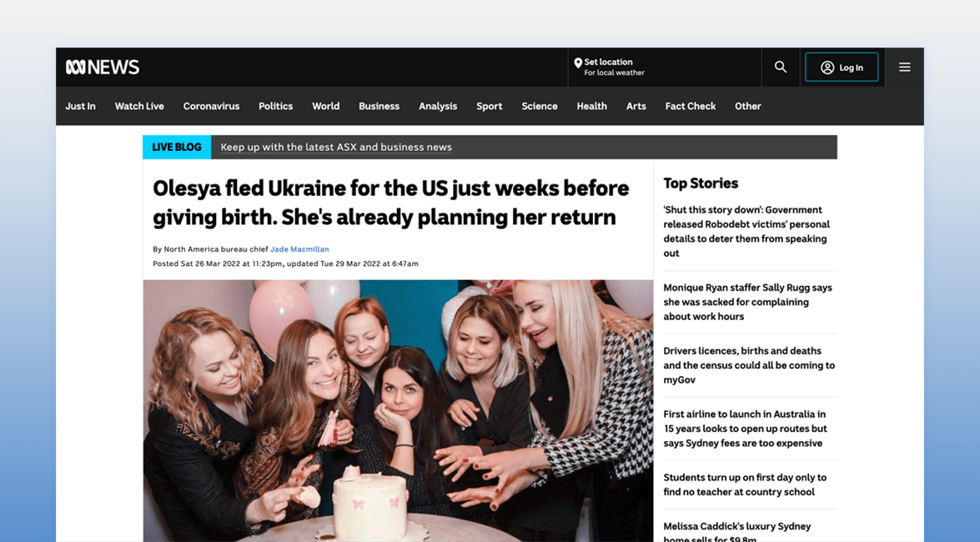Open the myGov drivers licences story
Image resolution: width=980 pixels, height=542 pixels.
(749, 365)
